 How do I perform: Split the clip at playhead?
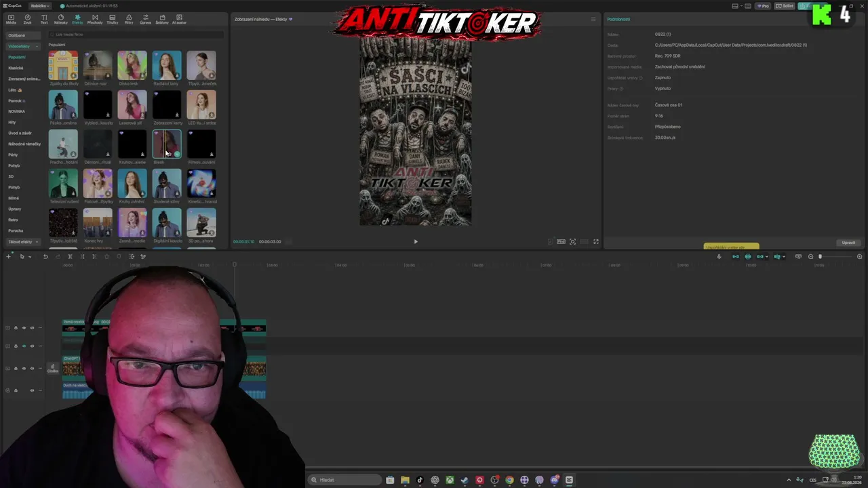[x=70, y=257]
